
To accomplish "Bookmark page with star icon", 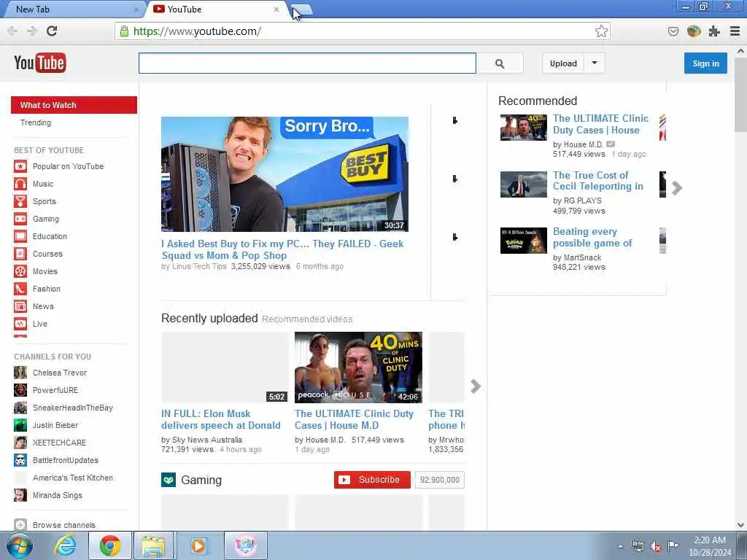I will [601, 31].
